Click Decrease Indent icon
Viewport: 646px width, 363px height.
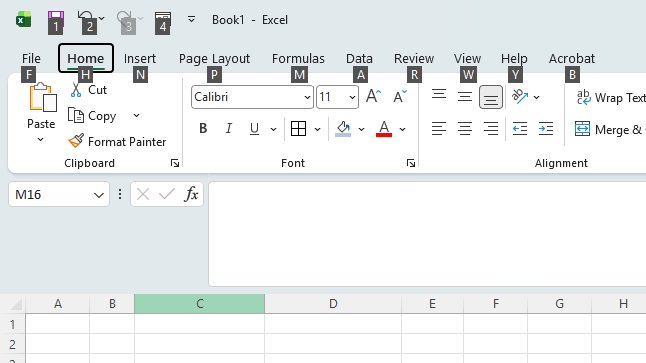520,129
